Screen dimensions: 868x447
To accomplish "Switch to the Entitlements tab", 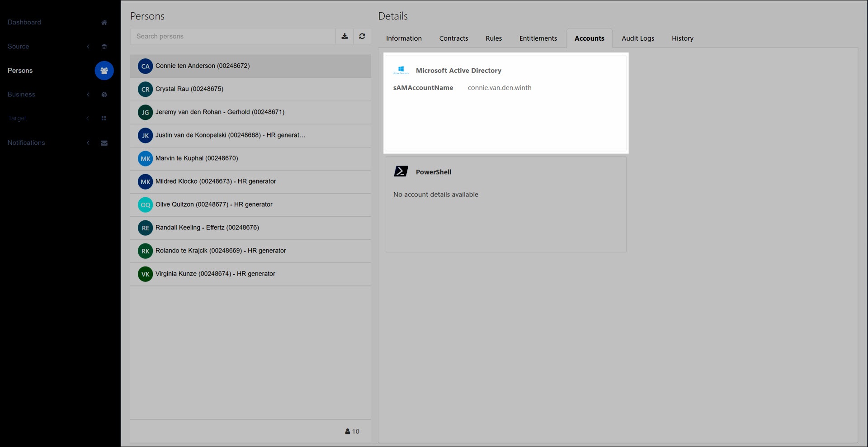I will [x=538, y=38].
